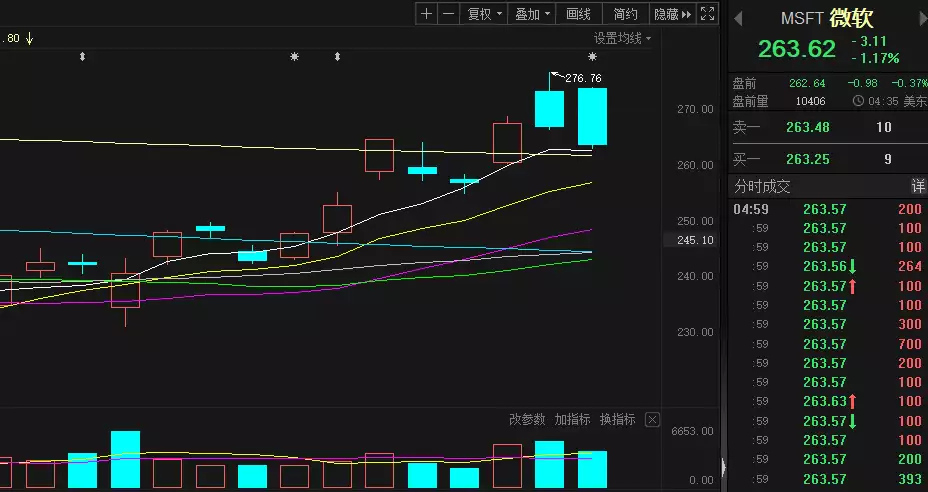This screenshot has height=492, width=928.
Task: Click the zoom in plus icon
Action: pyautogui.click(x=427, y=14)
